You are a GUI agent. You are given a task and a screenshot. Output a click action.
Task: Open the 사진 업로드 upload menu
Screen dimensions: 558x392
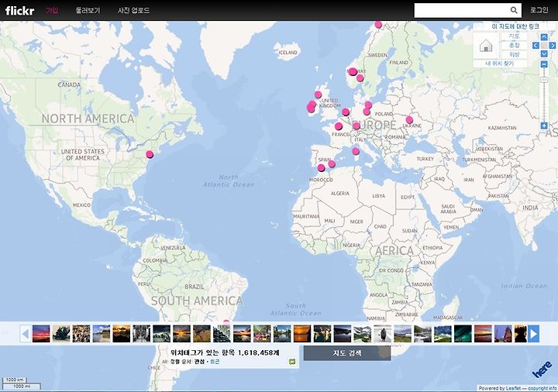[133, 10]
